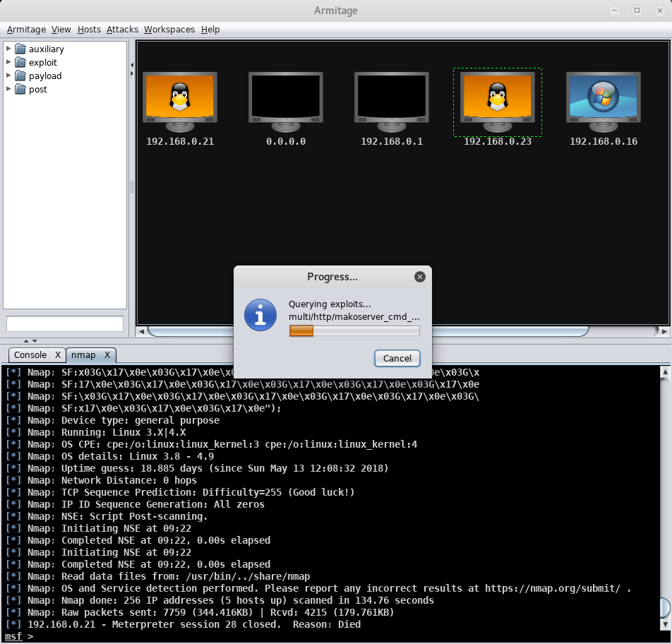Select the exploit tree label
The height and width of the screenshot is (644, 672).
(43, 63)
